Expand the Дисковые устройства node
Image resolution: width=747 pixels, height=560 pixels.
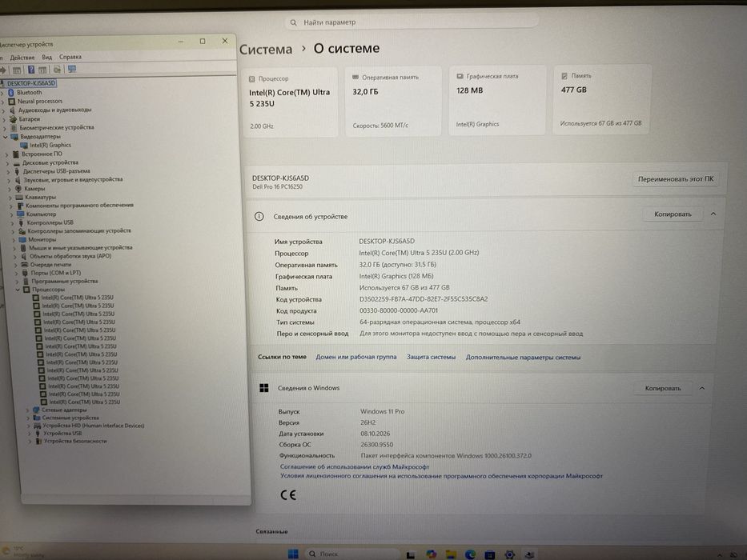tap(8, 163)
